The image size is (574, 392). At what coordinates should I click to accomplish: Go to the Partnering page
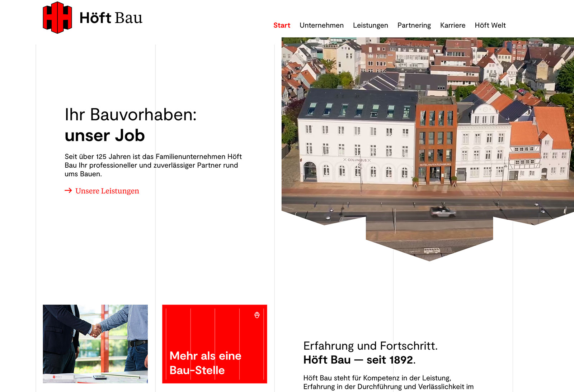pyautogui.click(x=414, y=25)
